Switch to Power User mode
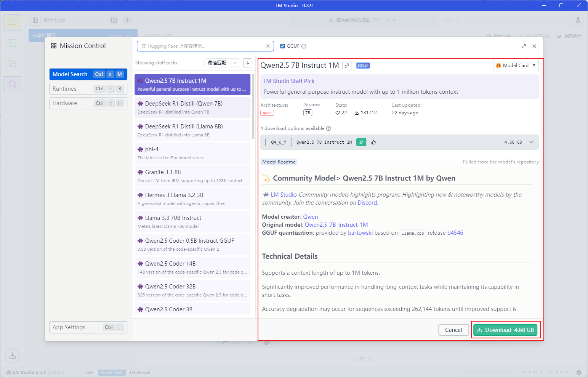Viewport: 588px width, 378px height. point(112,373)
